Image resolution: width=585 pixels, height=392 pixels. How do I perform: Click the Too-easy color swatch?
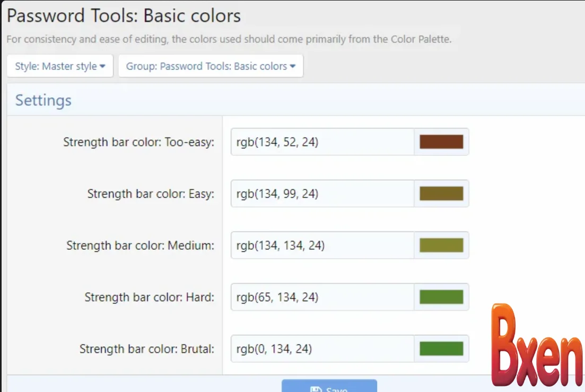pyautogui.click(x=441, y=142)
